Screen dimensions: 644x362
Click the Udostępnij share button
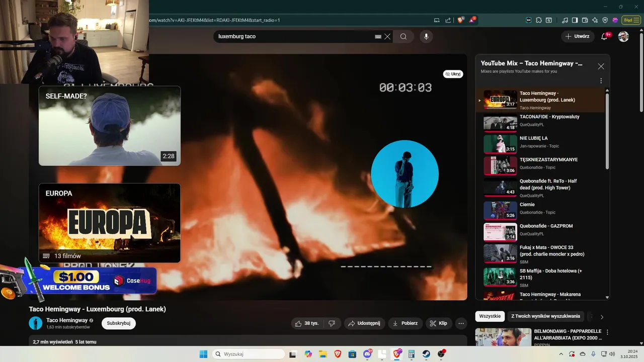pos(365,323)
